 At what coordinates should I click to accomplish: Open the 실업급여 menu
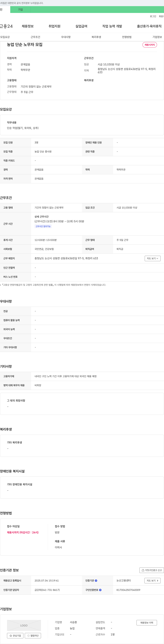(81, 26)
